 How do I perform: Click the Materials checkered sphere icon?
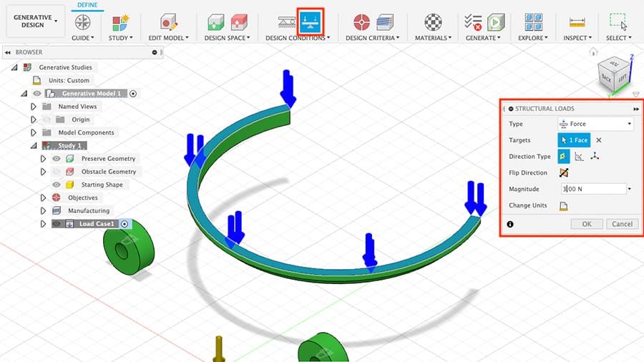click(433, 21)
